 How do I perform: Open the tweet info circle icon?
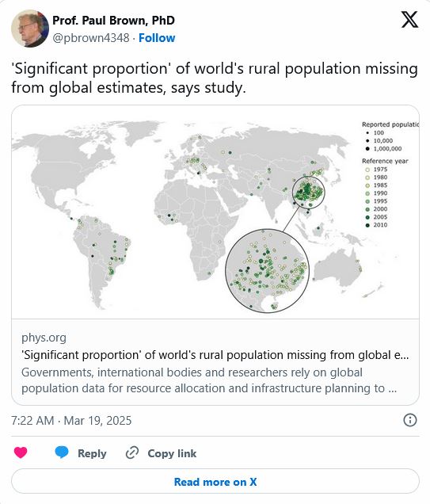[x=409, y=420]
